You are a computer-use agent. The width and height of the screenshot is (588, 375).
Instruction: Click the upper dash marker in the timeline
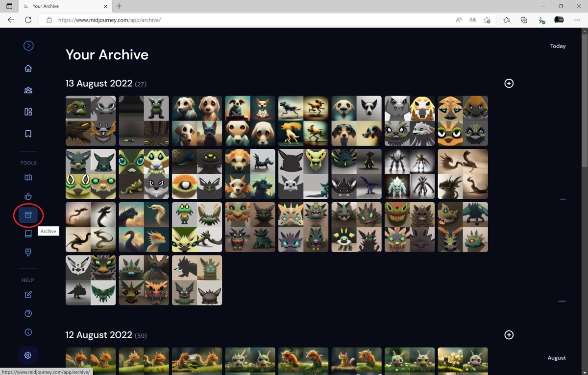[x=563, y=200]
